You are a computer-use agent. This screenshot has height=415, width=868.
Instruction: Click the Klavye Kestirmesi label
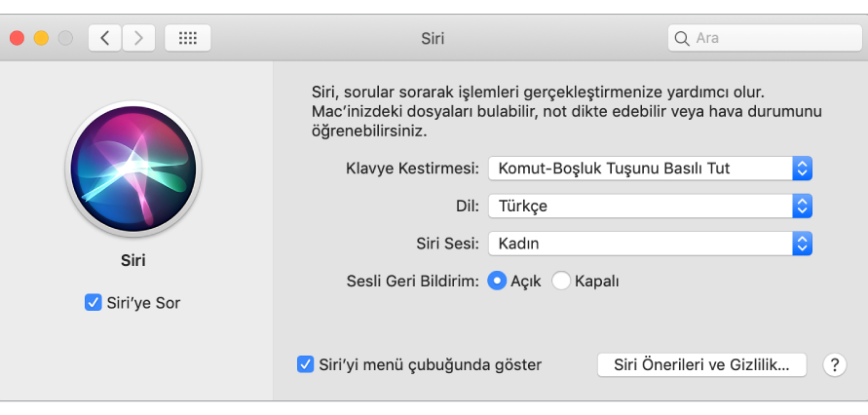click(412, 169)
